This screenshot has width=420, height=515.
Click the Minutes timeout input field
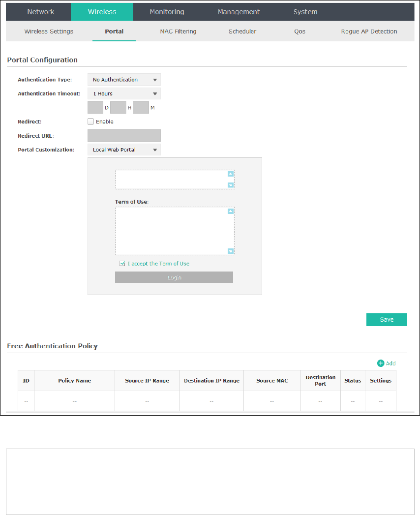(x=141, y=107)
